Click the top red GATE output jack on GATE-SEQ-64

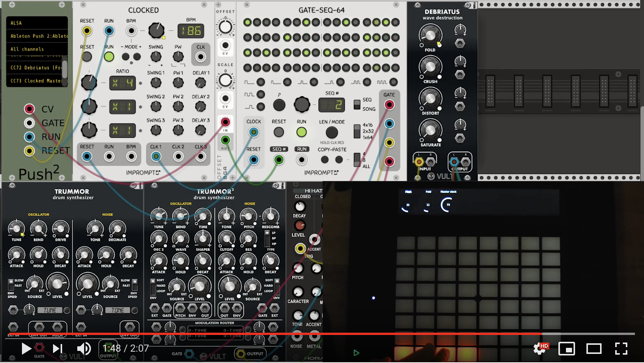(389, 105)
